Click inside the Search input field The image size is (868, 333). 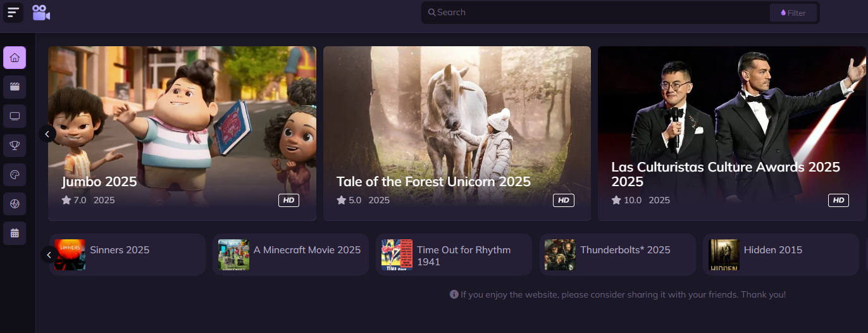(x=595, y=13)
